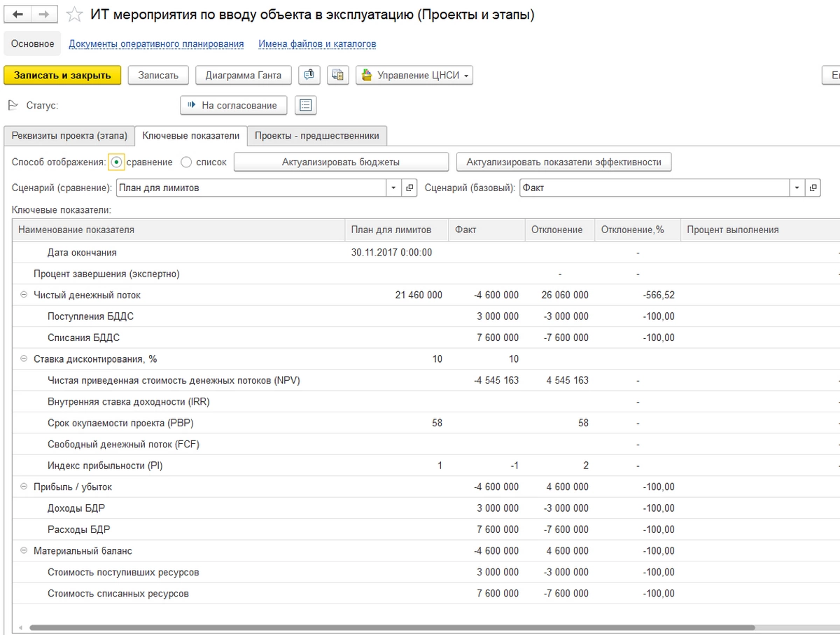Open Документы оперативного планирования link
Screen dimensions: 840x635
pos(156,44)
